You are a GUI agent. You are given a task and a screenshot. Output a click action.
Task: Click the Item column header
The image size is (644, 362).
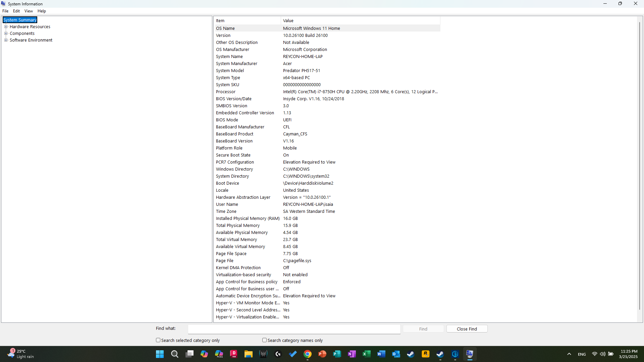(248, 21)
